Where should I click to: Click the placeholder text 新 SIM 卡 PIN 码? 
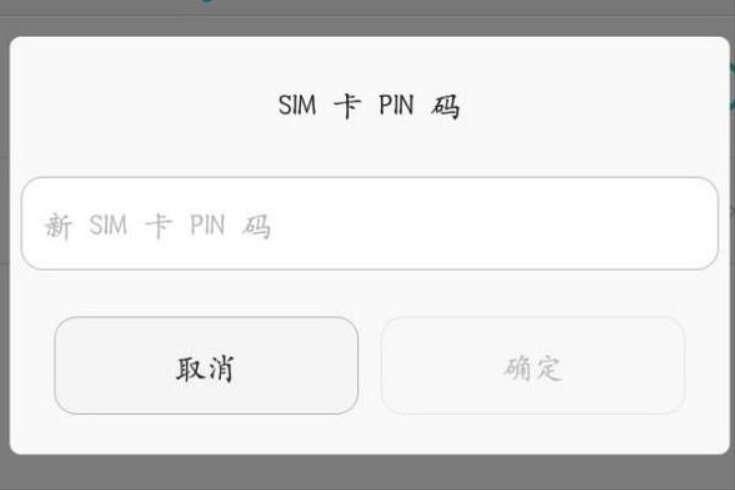158,226
